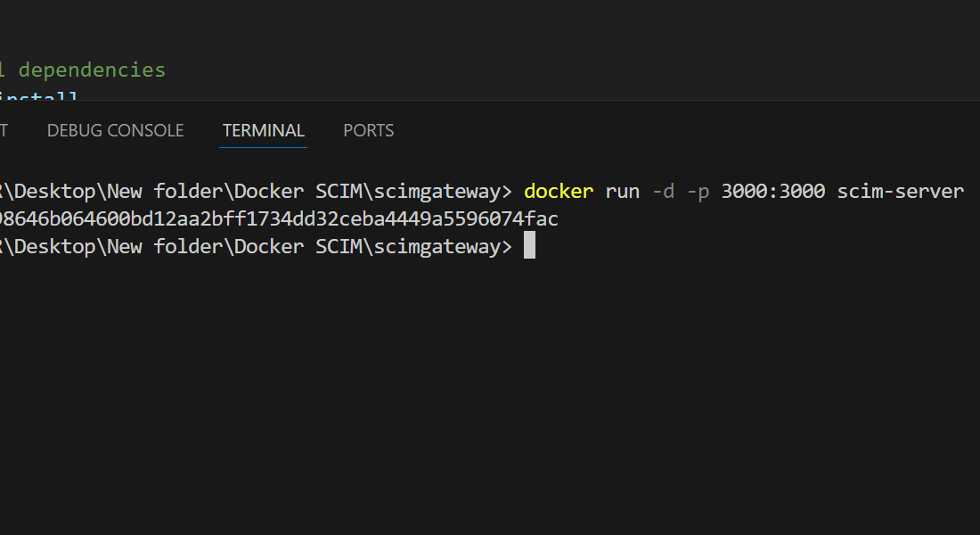The height and width of the screenshot is (535, 980).
Task: Click the word run in the command
Action: pos(620,191)
